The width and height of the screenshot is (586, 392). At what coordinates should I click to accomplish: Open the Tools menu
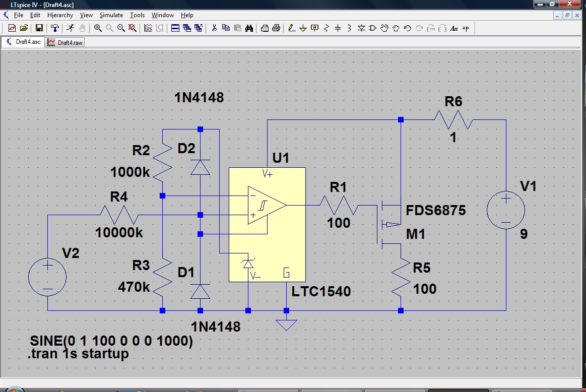[x=137, y=15]
